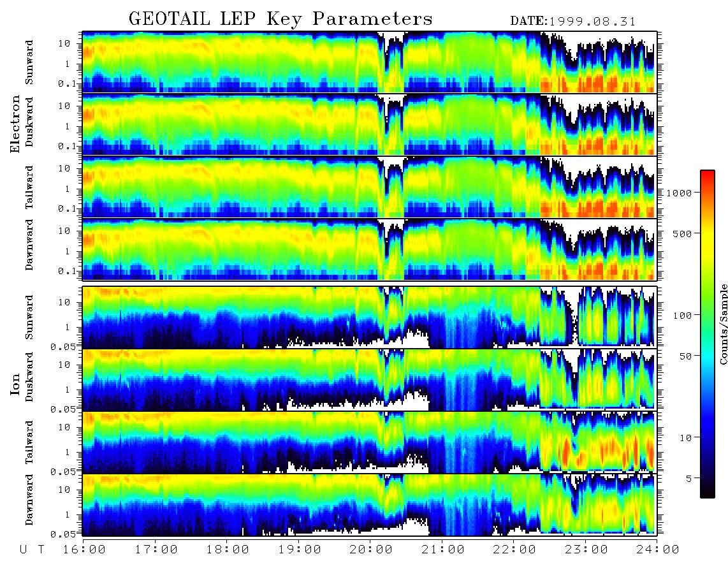728x561 pixels.
Task: Click the 50 color bar tick label
Action: [685, 356]
